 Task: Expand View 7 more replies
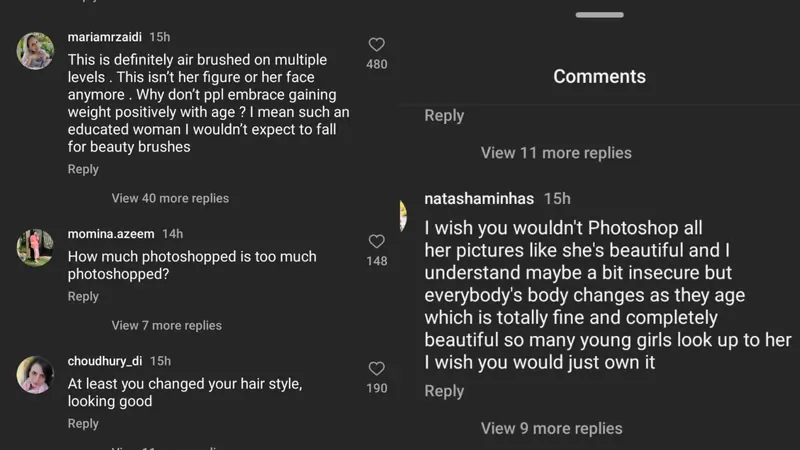click(x=166, y=325)
